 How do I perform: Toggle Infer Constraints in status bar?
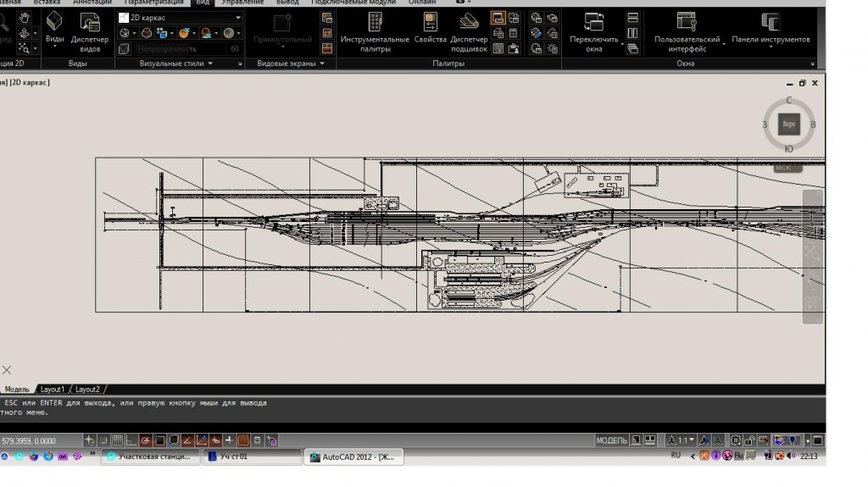89,440
